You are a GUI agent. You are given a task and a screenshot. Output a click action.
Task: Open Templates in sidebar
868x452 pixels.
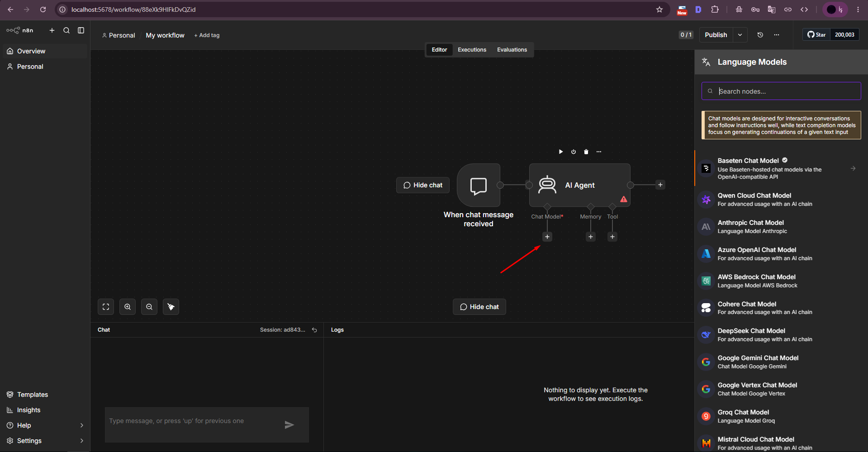[x=45, y=395]
